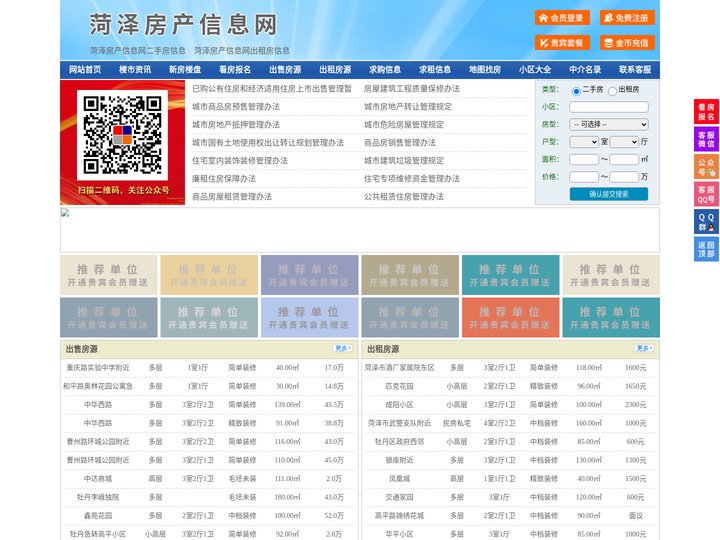Open 凤凰城 rental listing

point(399,478)
